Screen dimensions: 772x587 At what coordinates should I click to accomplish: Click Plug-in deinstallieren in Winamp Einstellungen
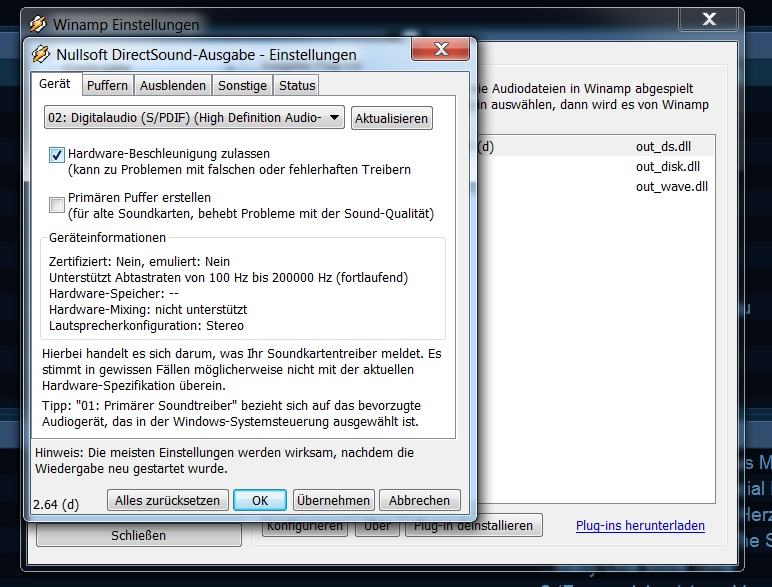click(474, 525)
